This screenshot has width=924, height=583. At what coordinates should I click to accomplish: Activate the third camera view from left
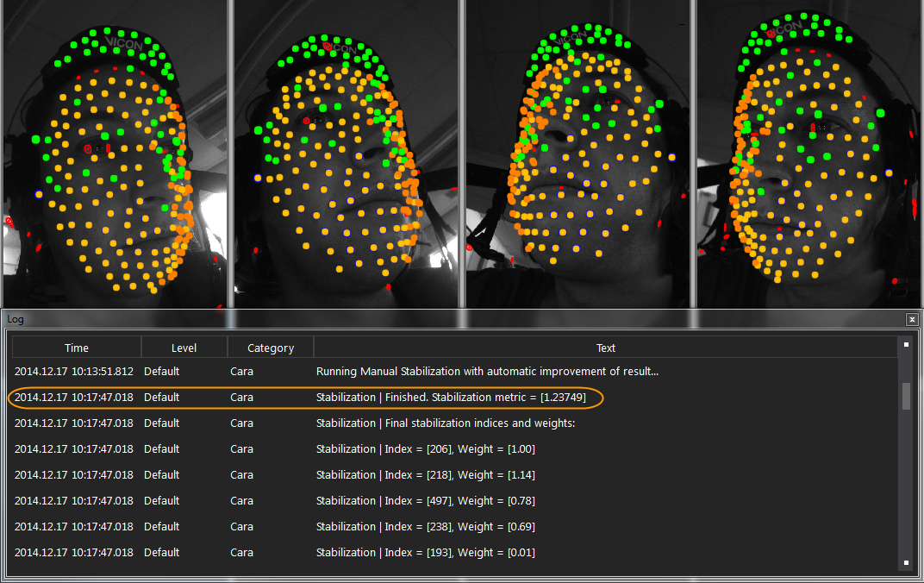577,154
